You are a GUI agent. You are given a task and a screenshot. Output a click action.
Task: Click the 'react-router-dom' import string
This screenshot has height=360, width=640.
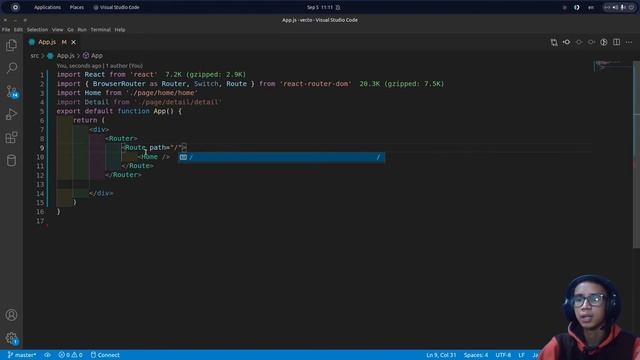pos(316,84)
